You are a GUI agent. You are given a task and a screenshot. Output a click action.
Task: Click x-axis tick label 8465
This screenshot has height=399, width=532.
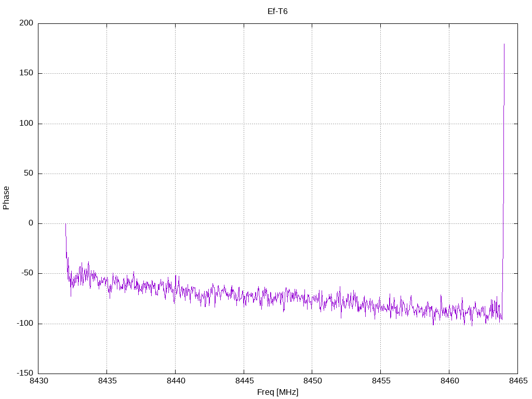tap(518, 381)
